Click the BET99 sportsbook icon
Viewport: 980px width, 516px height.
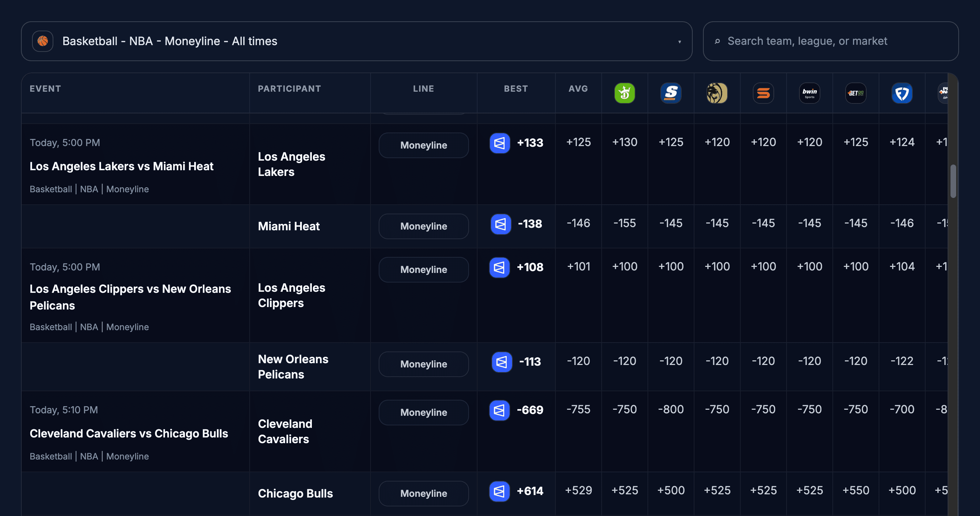tap(856, 93)
